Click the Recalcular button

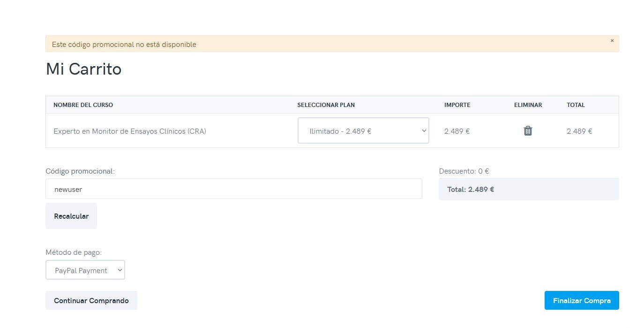point(71,216)
